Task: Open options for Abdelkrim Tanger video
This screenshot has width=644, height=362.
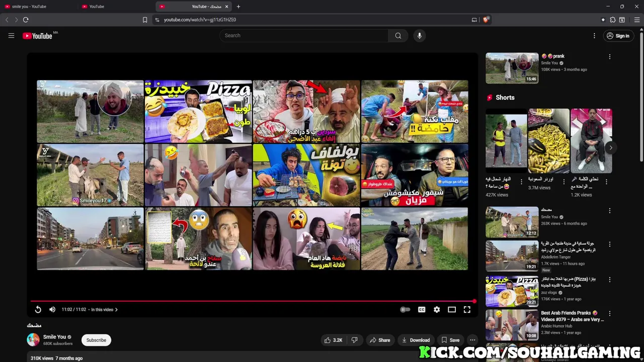Action: pyautogui.click(x=609, y=244)
